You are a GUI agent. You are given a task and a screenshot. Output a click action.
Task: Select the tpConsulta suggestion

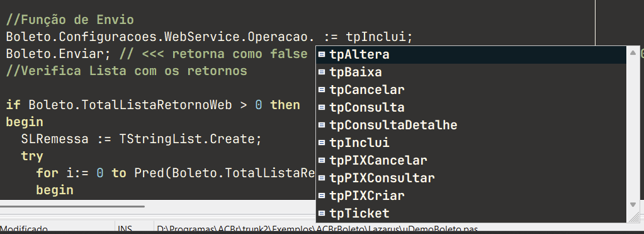pos(472,107)
